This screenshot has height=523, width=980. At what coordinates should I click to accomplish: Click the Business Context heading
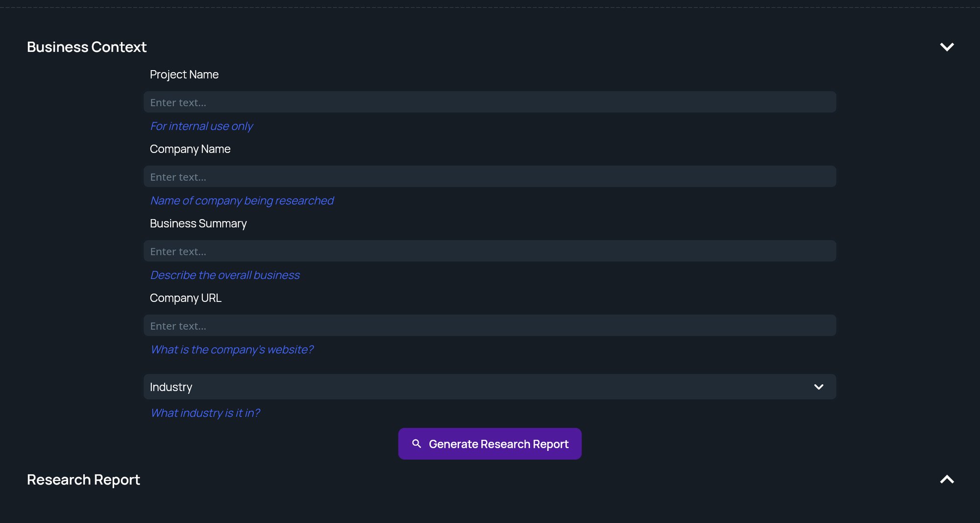pyautogui.click(x=87, y=47)
